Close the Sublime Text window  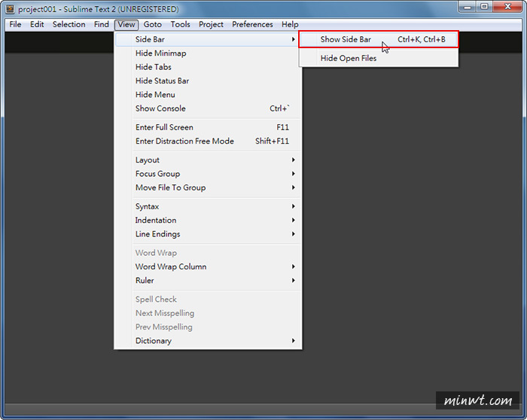tap(507, 7)
